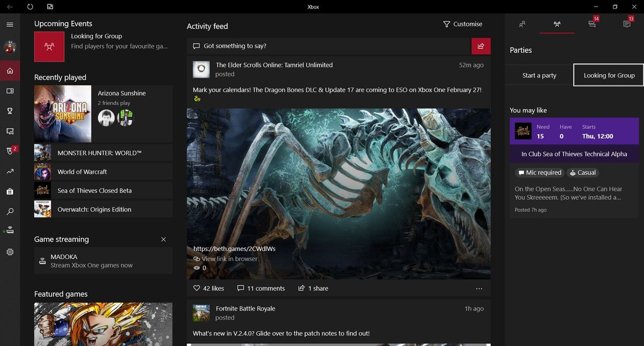
Task: Open the game streaming icon in sidebar
Action: click(x=10, y=229)
